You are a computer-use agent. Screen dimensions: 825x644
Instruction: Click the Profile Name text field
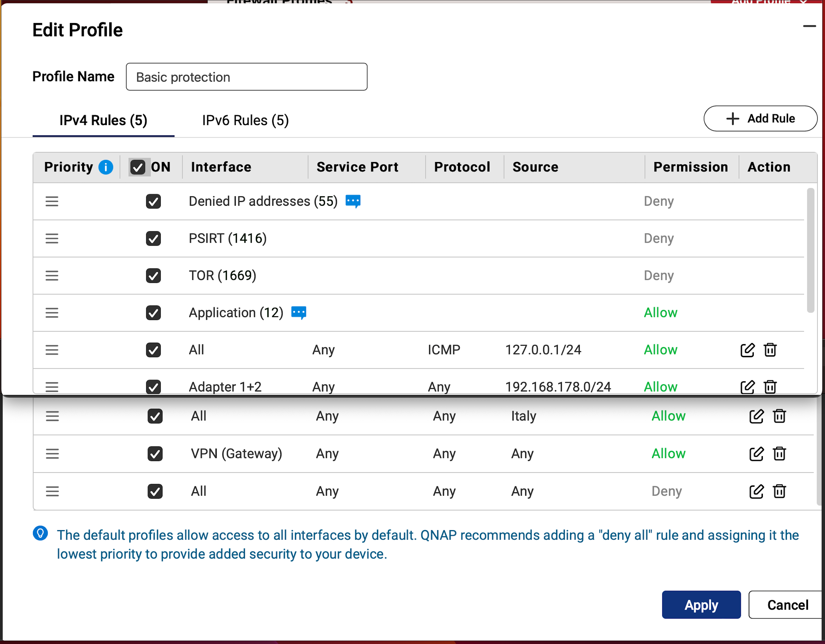click(246, 77)
